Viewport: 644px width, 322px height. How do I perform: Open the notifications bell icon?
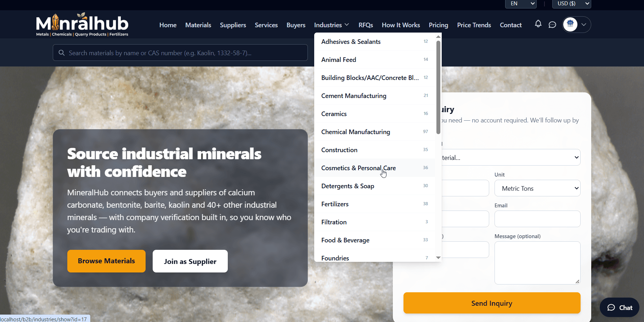tap(538, 24)
